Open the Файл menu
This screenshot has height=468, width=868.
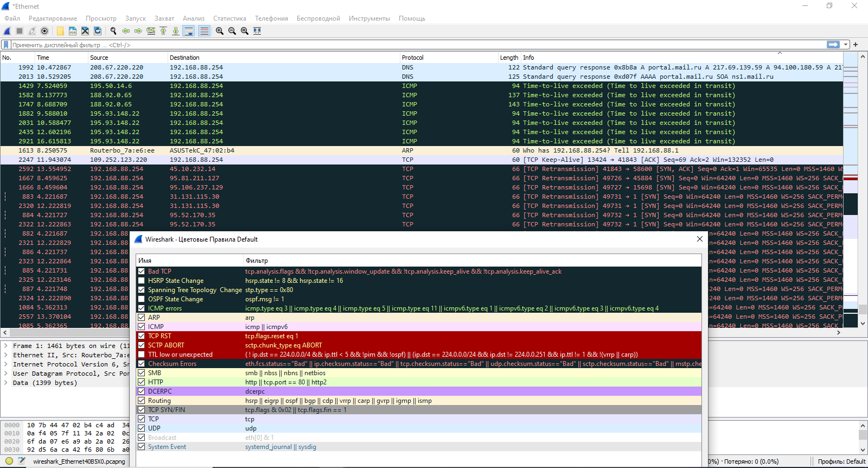click(12, 18)
